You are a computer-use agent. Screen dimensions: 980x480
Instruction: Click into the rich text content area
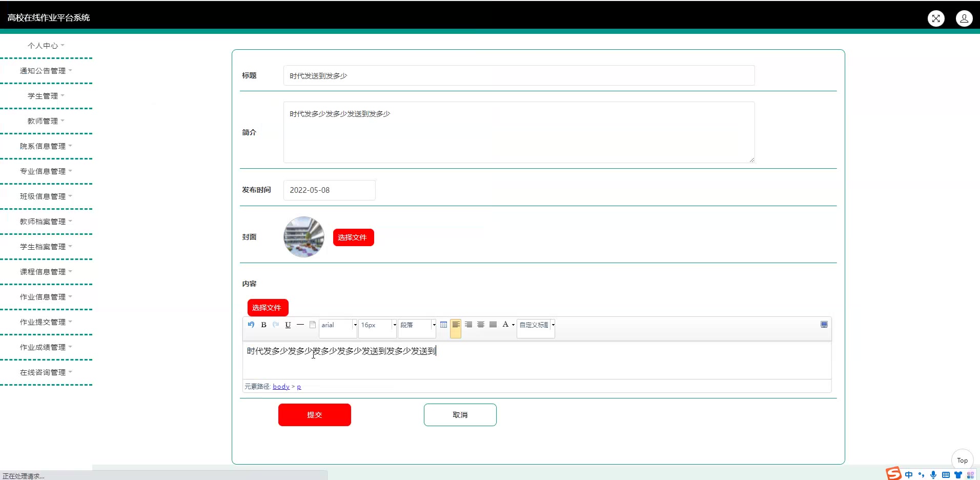click(x=537, y=360)
